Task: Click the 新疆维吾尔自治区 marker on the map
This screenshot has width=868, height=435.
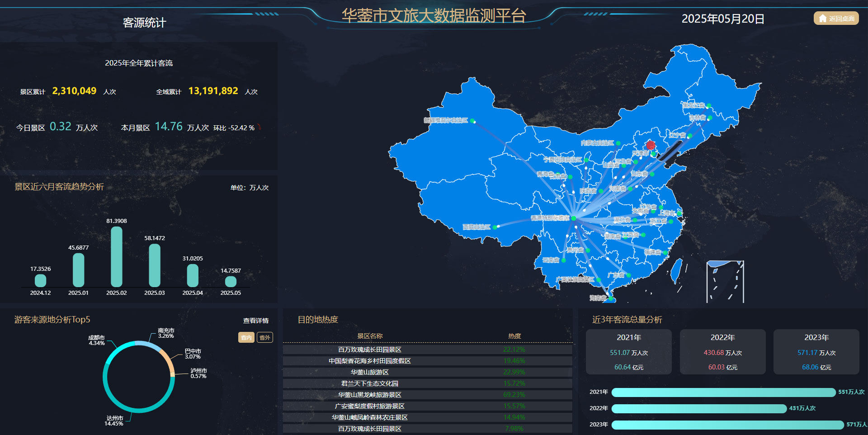Action: pos(473,121)
